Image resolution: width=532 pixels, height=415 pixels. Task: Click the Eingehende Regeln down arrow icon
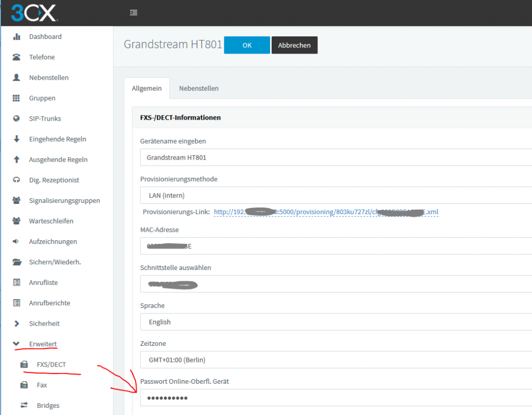point(16,139)
